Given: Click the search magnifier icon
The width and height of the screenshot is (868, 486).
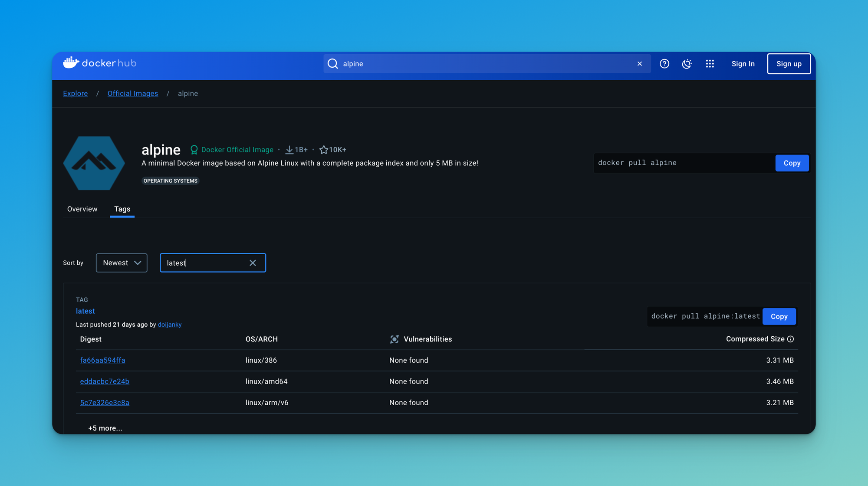Looking at the screenshot, I should 332,64.
